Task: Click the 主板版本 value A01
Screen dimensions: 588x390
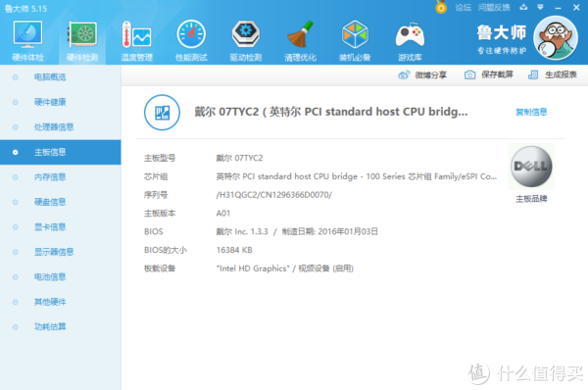Action: pos(223,214)
